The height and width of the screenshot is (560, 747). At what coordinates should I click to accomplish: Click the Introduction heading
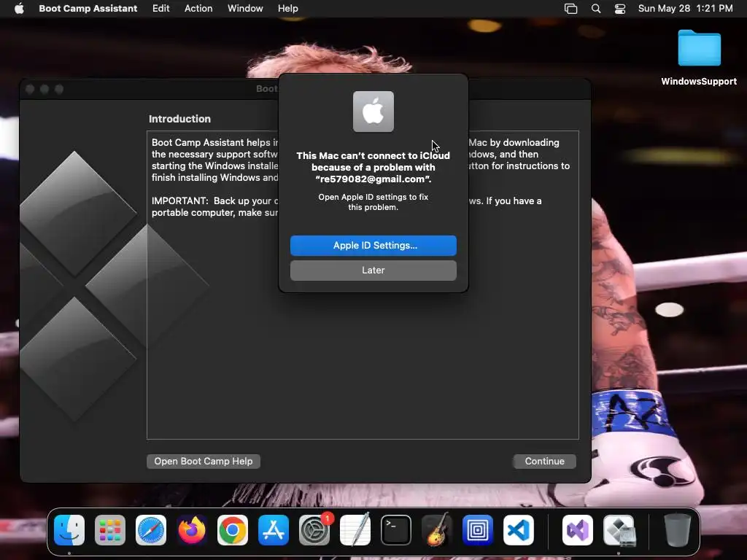point(179,119)
